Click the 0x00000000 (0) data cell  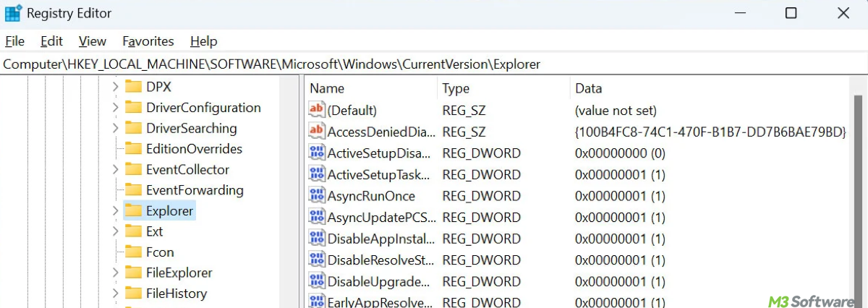click(x=620, y=153)
